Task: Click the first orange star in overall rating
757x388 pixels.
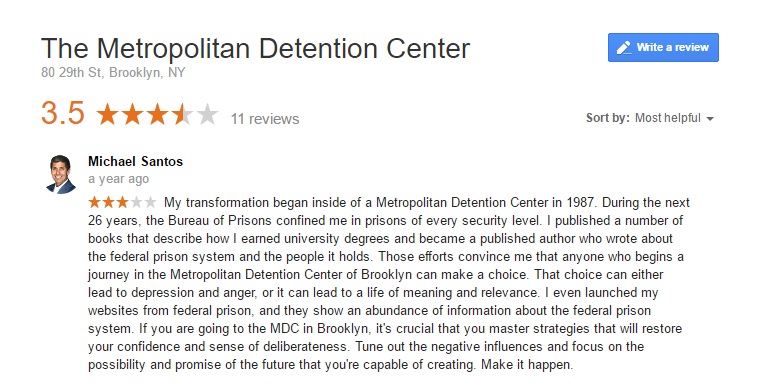Action: click(x=108, y=115)
